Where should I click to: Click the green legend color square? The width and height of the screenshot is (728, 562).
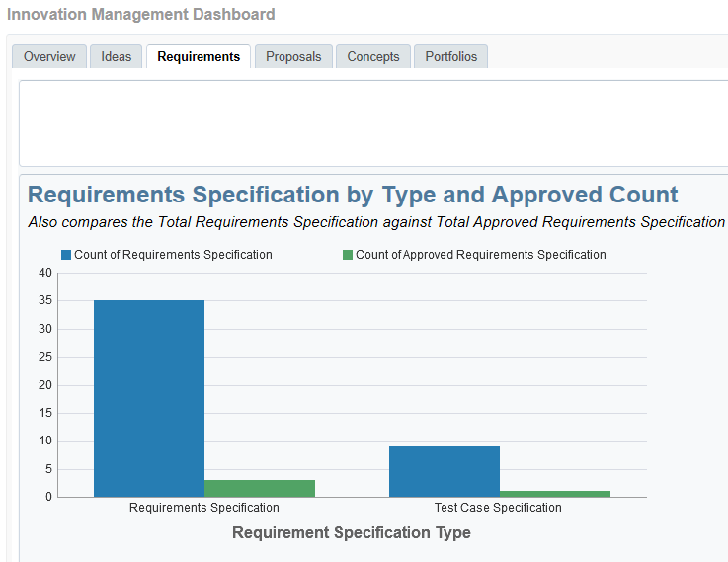point(348,255)
